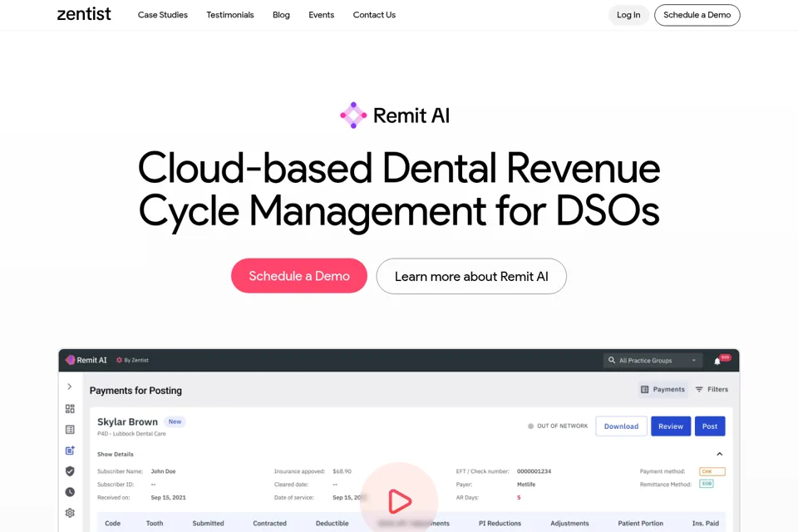Open Learn more about Remit AI
798x532 pixels.
click(471, 276)
